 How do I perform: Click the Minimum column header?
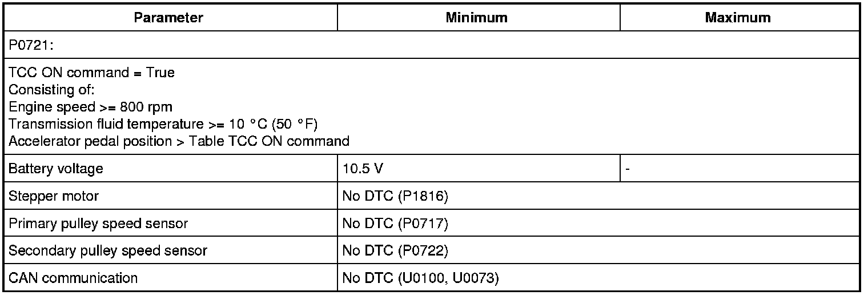[x=476, y=18]
